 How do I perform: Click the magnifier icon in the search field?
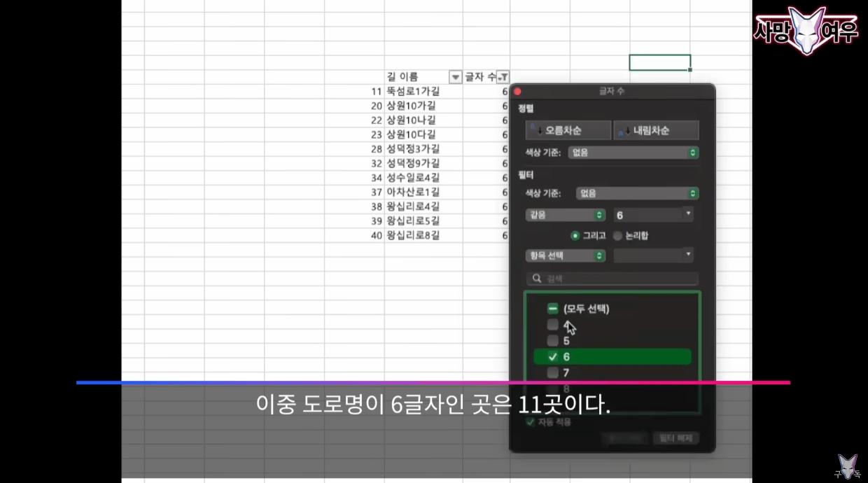coord(535,278)
